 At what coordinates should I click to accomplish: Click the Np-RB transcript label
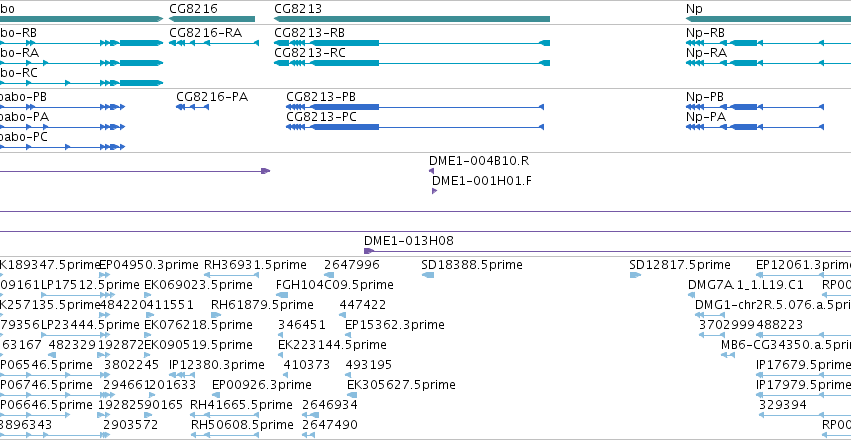705,33
